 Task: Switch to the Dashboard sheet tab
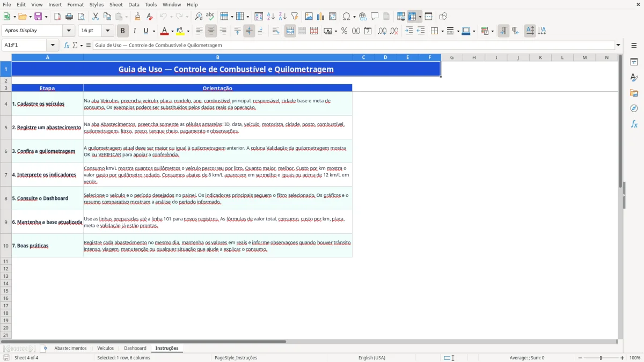135,348
